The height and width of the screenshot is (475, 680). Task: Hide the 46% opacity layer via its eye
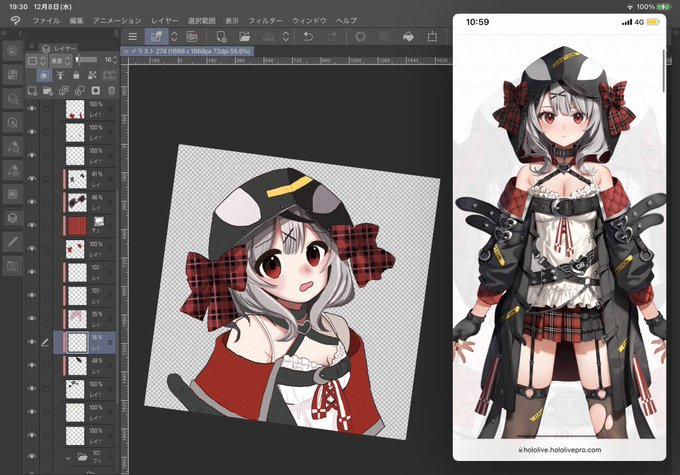point(32,202)
